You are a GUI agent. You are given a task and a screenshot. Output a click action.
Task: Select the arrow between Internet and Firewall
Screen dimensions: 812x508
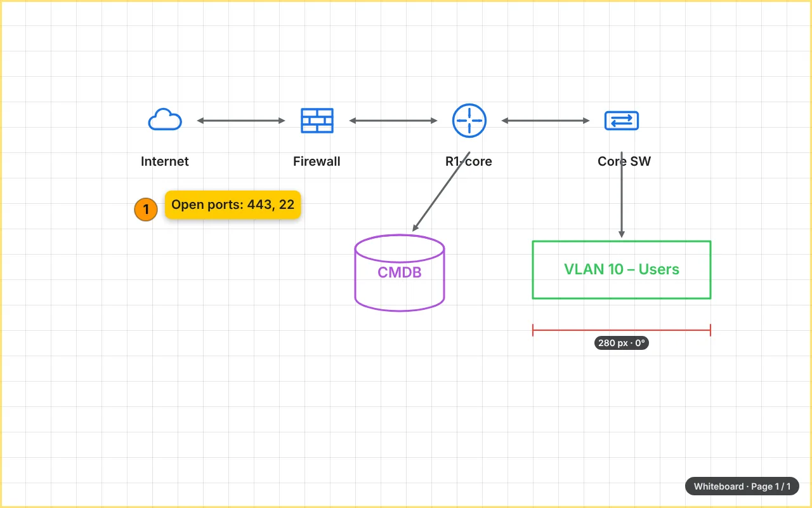(x=241, y=121)
